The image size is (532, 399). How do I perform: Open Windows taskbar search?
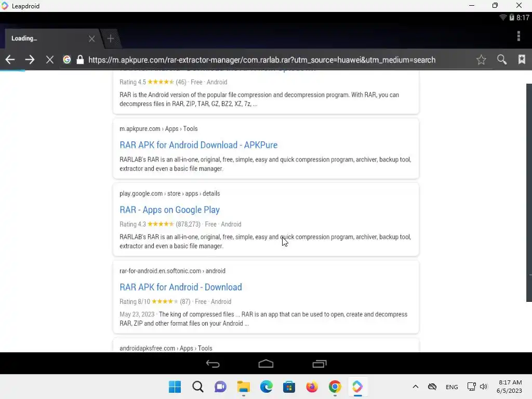click(x=198, y=387)
